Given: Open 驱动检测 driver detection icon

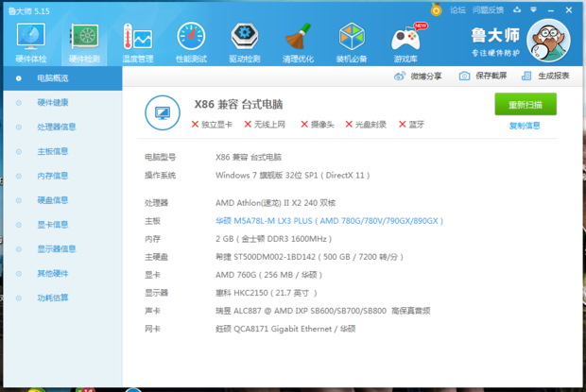Looking at the screenshot, I should point(245,37).
